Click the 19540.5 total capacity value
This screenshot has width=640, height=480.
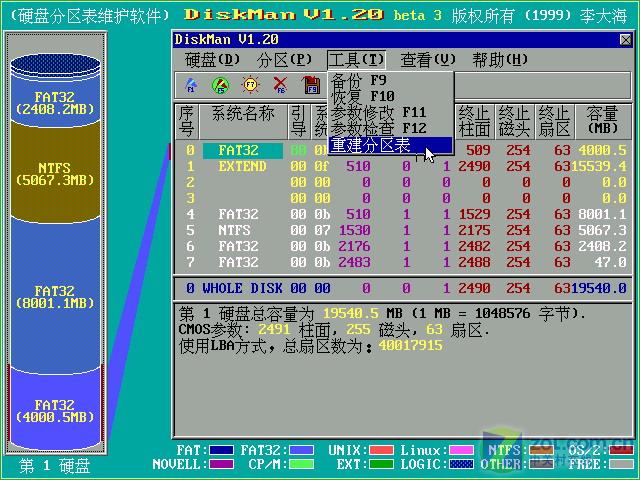click(x=351, y=313)
